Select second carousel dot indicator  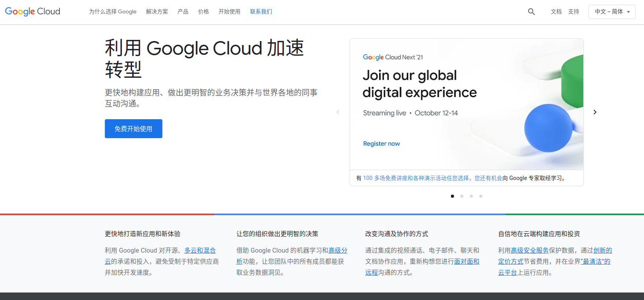coord(462,196)
